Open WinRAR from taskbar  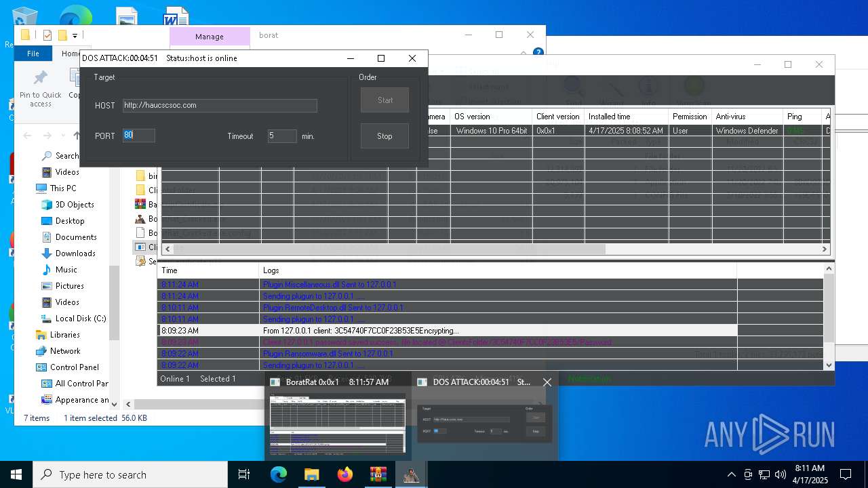(378, 474)
